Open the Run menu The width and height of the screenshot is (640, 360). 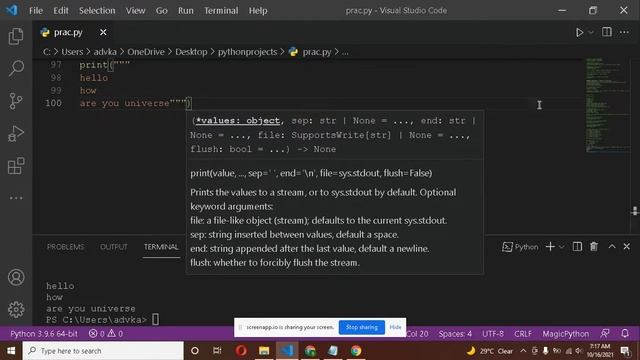coord(186,11)
